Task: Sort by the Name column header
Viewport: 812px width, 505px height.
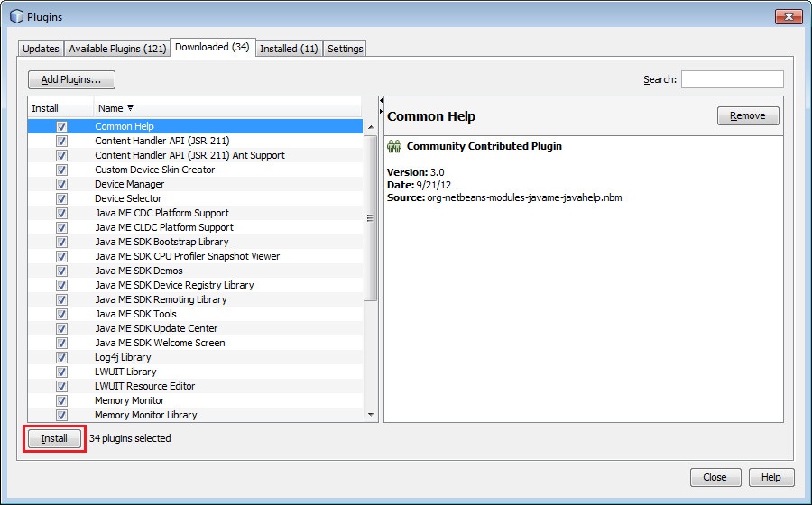Action: 226,108
